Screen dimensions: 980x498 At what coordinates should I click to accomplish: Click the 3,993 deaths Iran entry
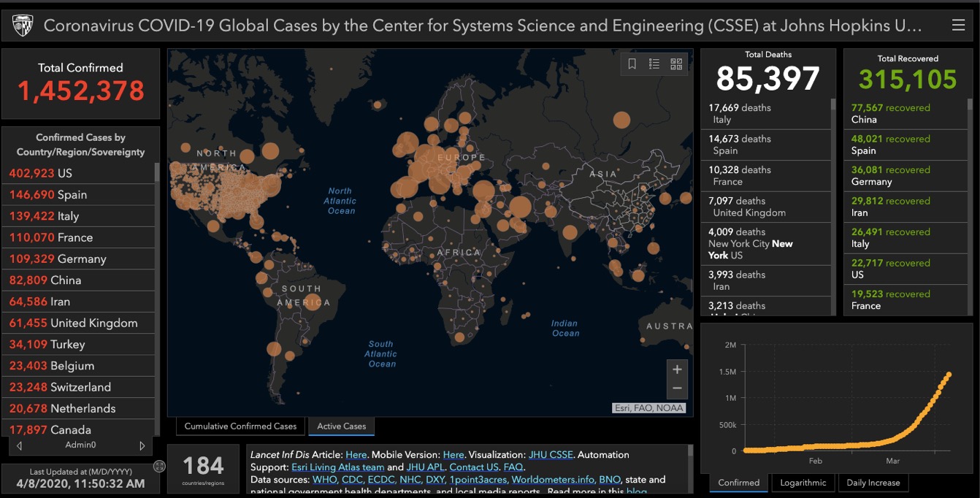(765, 280)
